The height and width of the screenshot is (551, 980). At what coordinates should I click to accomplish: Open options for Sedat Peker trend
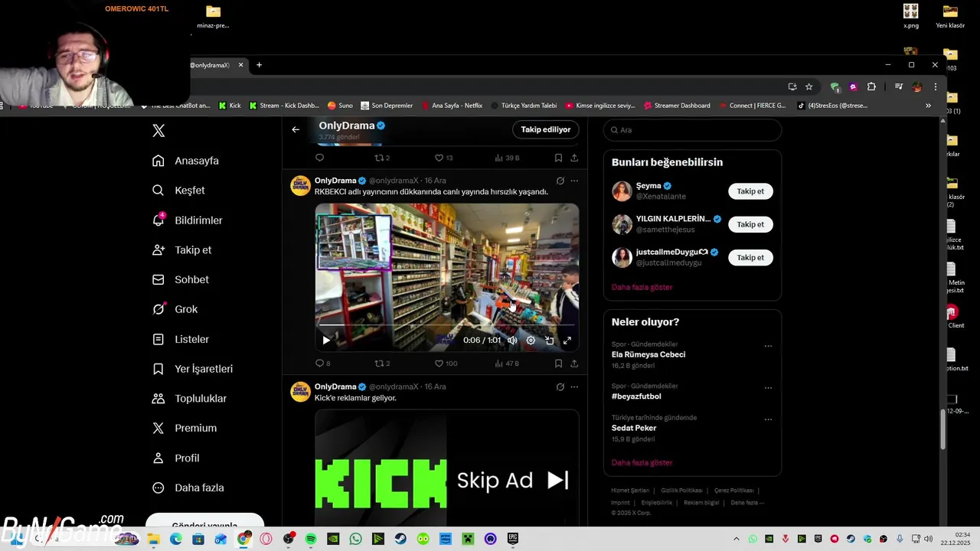768,419
